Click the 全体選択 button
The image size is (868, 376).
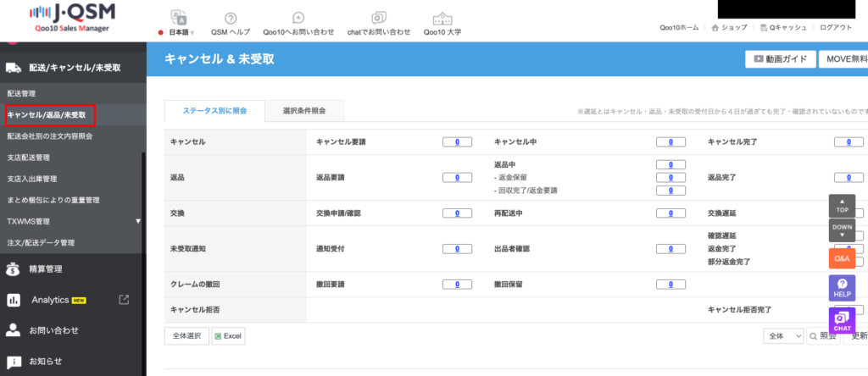tap(186, 335)
